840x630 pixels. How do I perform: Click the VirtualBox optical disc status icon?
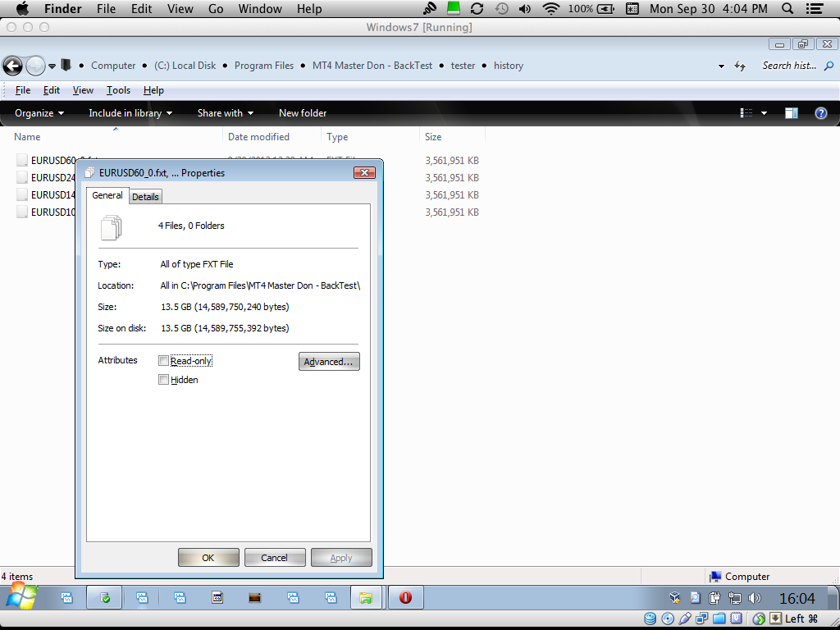(x=668, y=619)
